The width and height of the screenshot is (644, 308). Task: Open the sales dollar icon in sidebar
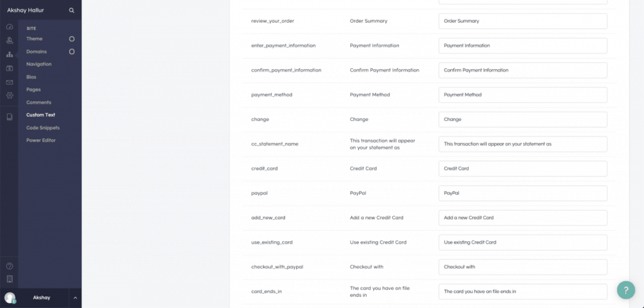point(9,68)
